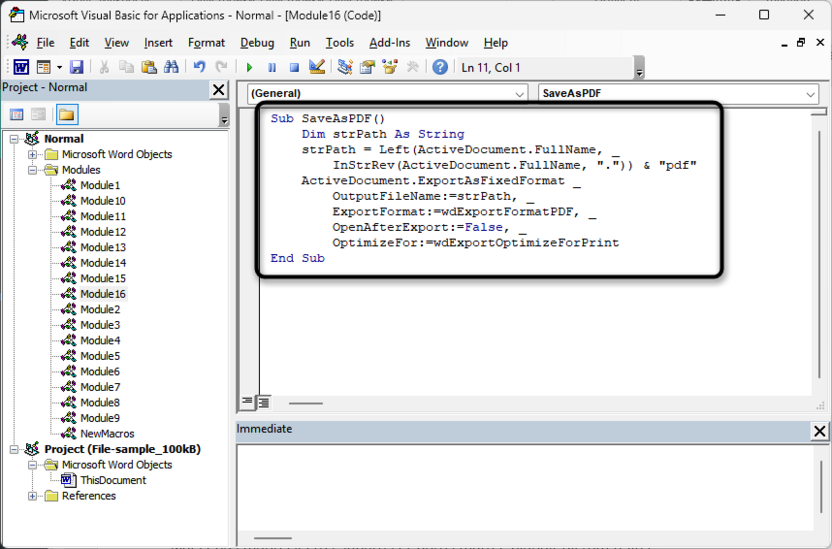The width and height of the screenshot is (832, 549).
Task: Select Module16 in the project tree
Action: coord(103,294)
